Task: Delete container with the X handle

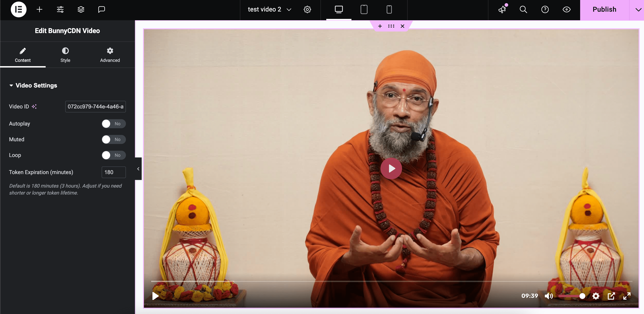Action: coord(402,26)
